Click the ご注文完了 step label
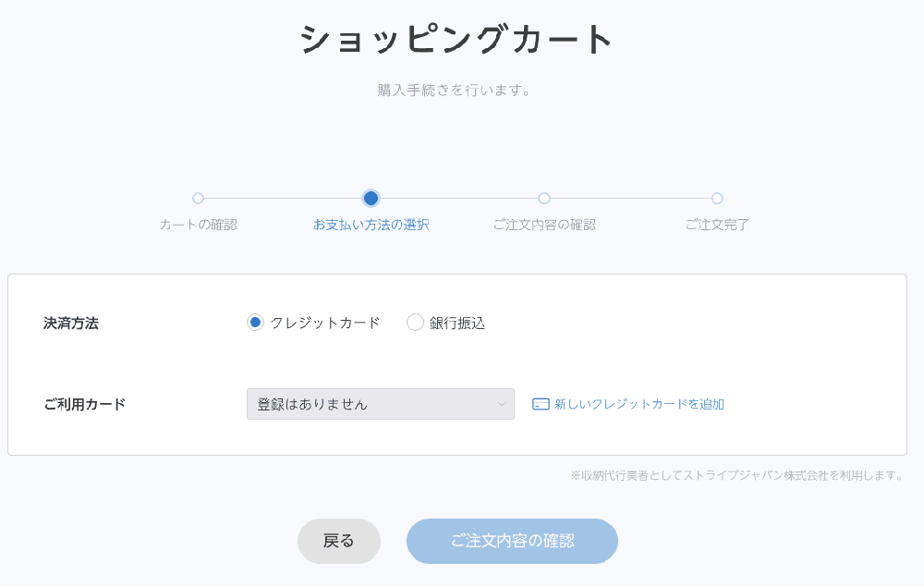Viewport: 924px width, 587px height. coord(717,225)
